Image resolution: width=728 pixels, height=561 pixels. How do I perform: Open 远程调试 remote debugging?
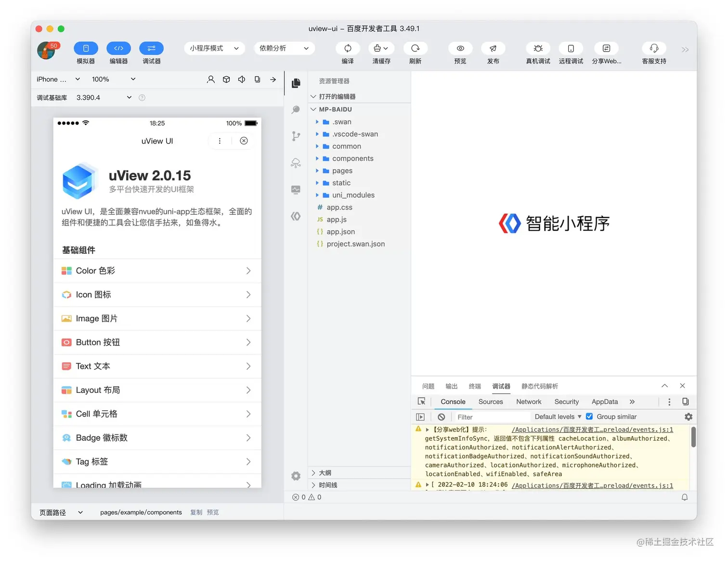(571, 48)
